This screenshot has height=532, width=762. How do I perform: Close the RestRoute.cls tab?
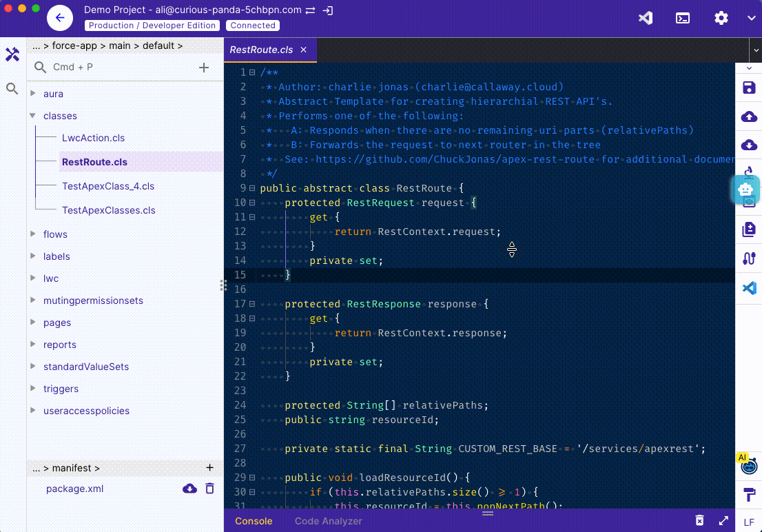(x=304, y=50)
